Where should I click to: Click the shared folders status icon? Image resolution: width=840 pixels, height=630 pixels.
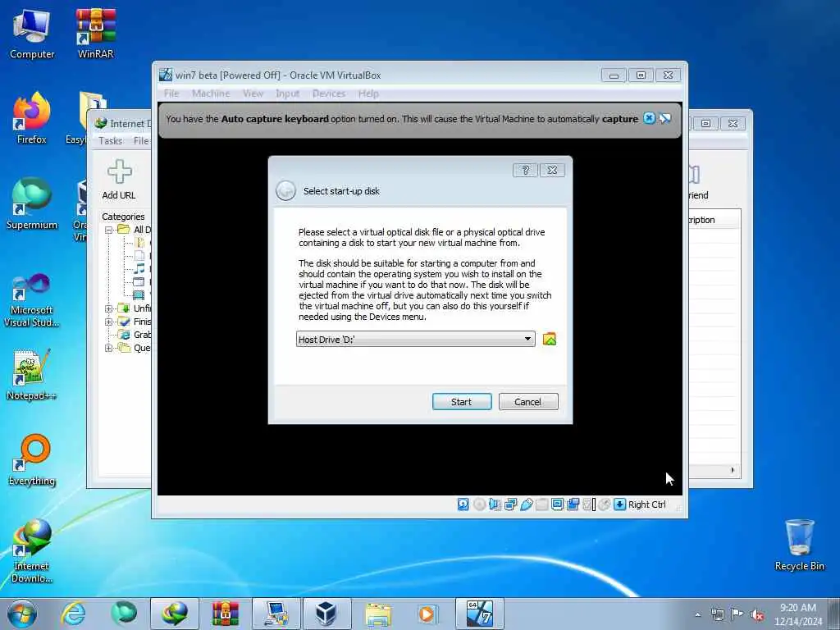[x=541, y=504]
